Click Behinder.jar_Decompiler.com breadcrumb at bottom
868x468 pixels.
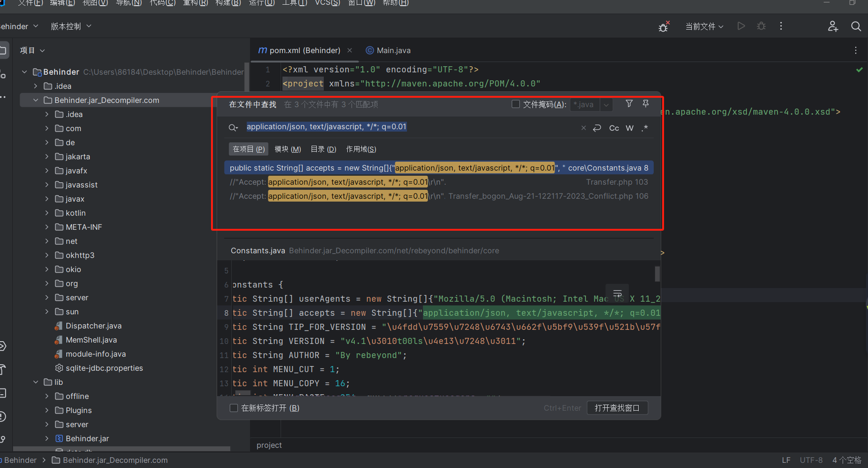(x=110, y=460)
